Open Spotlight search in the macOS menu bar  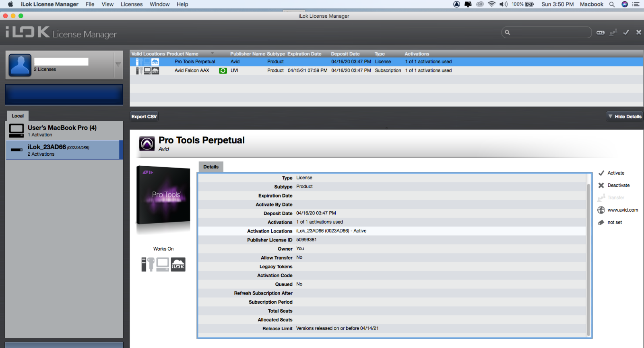tap(612, 4)
